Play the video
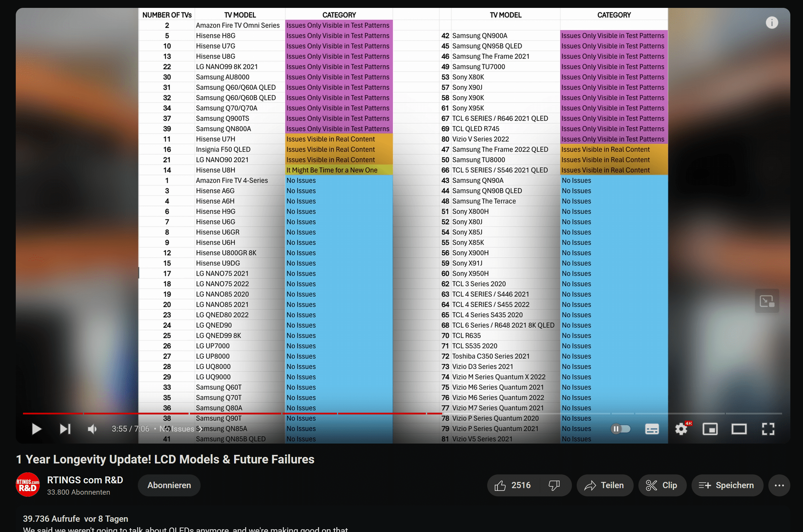The width and height of the screenshot is (803, 532). click(x=36, y=428)
